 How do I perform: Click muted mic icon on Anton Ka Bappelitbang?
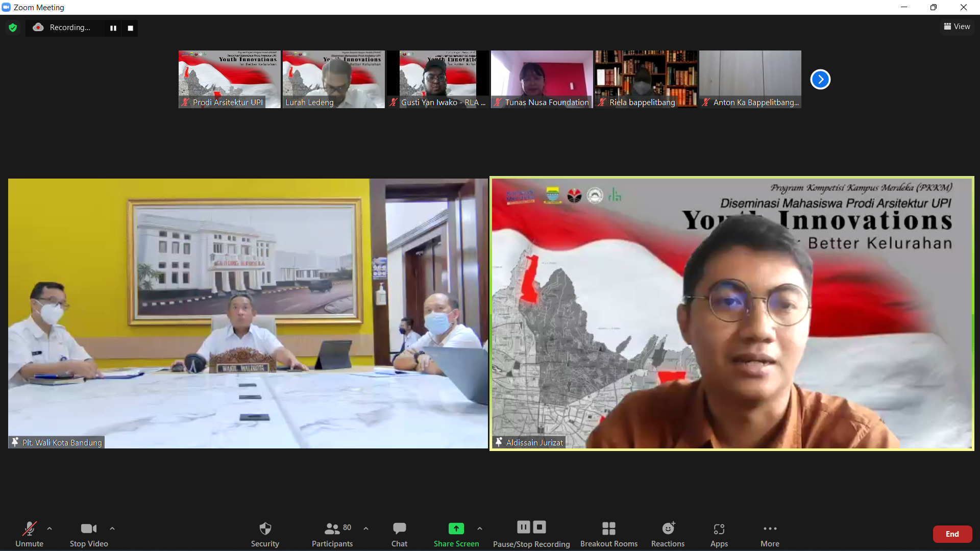[x=706, y=102]
